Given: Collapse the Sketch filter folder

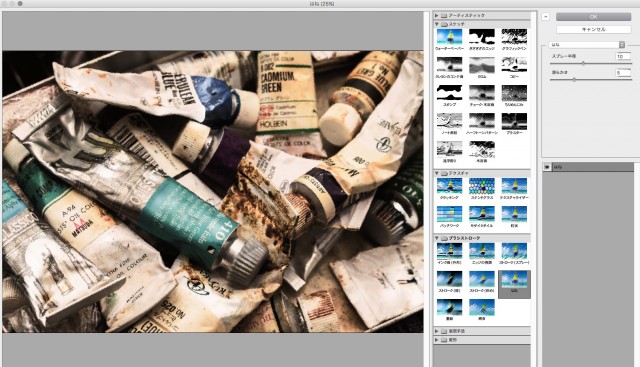Looking at the screenshot, I should [436, 24].
